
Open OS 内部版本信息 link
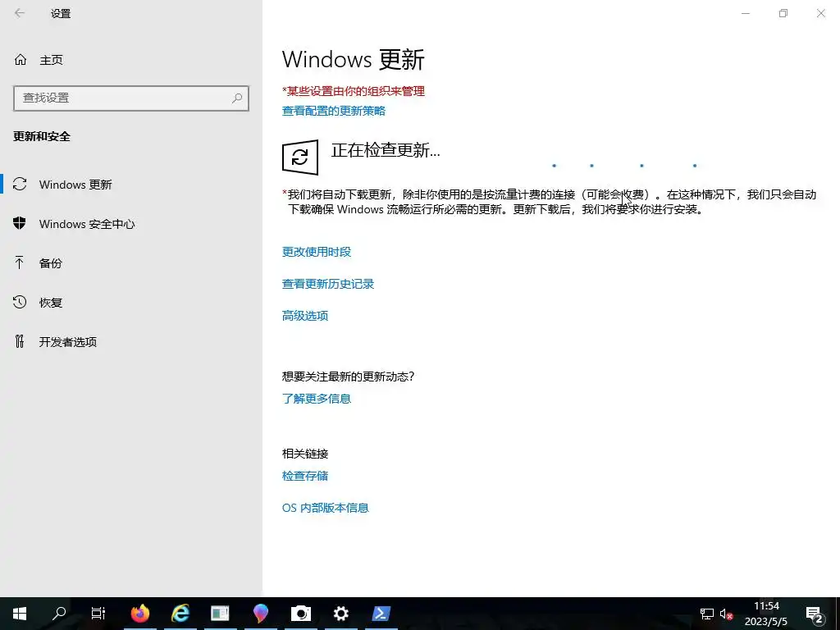[x=325, y=508]
